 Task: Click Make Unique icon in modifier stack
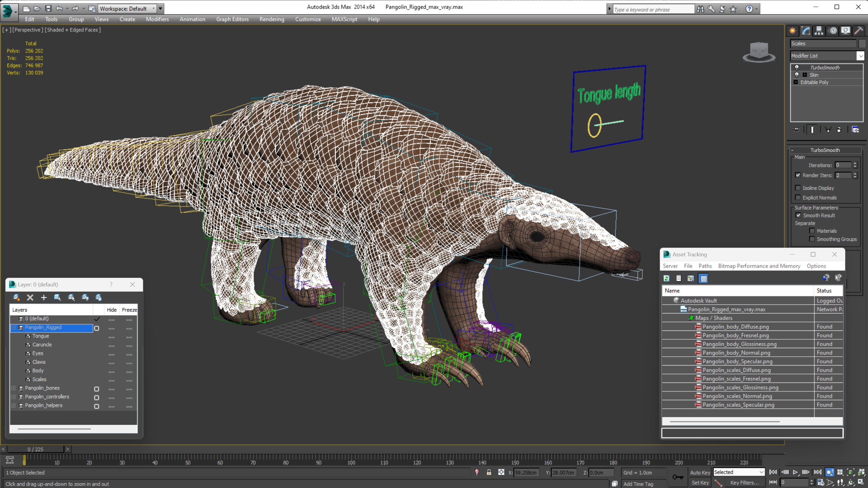click(x=828, y=130)
